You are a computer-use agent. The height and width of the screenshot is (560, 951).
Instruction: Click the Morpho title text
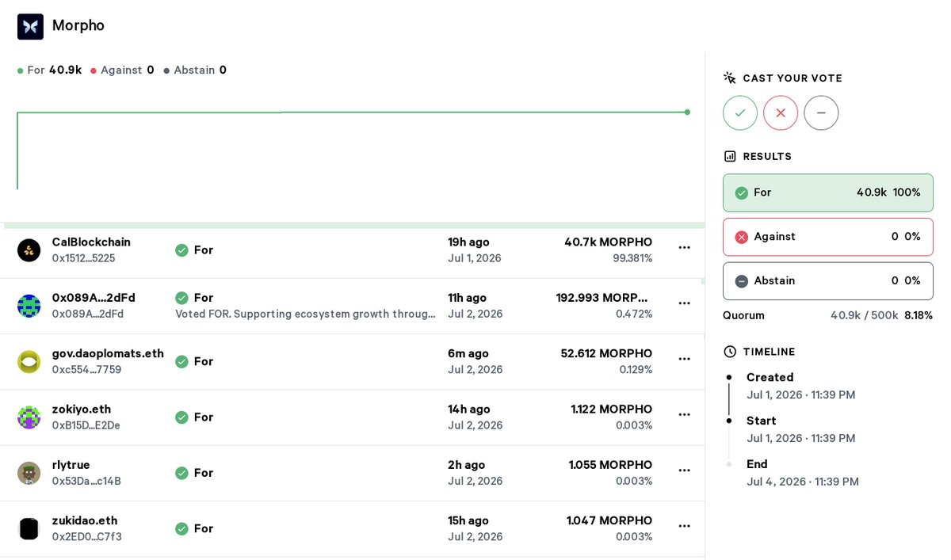[x=78, y=25]
